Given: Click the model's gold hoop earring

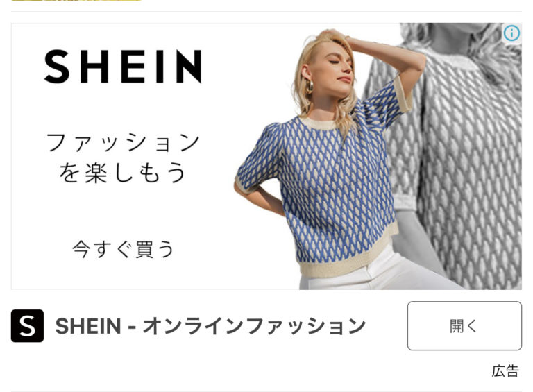Looking at the screenshot, I should pyautogui.click(x=310, y=87).
